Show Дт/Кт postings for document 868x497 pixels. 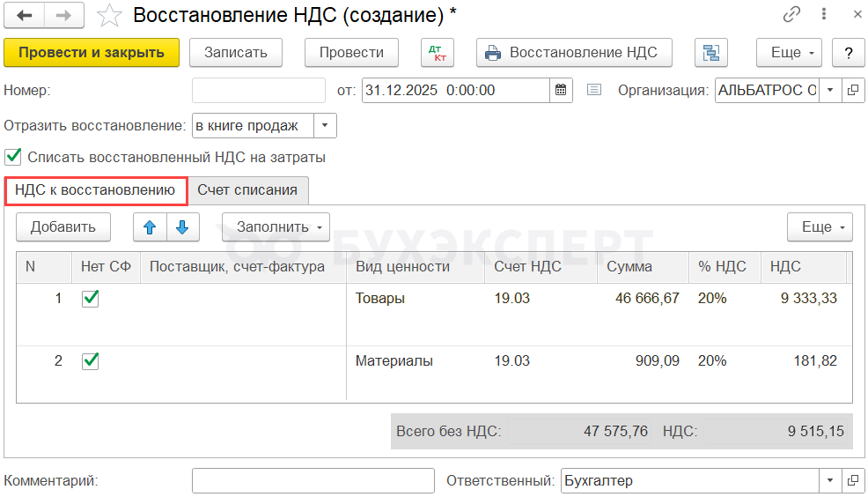pyautogui.click(x=437, y=52)
